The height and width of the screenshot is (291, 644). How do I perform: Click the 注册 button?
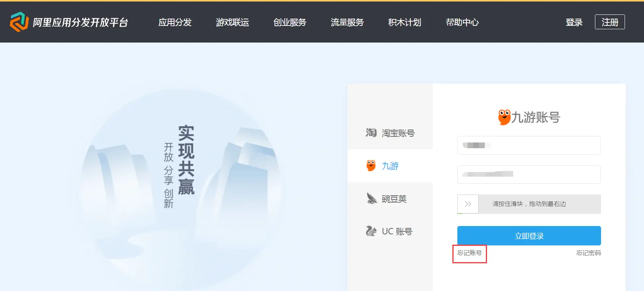[x=610, y=22]
